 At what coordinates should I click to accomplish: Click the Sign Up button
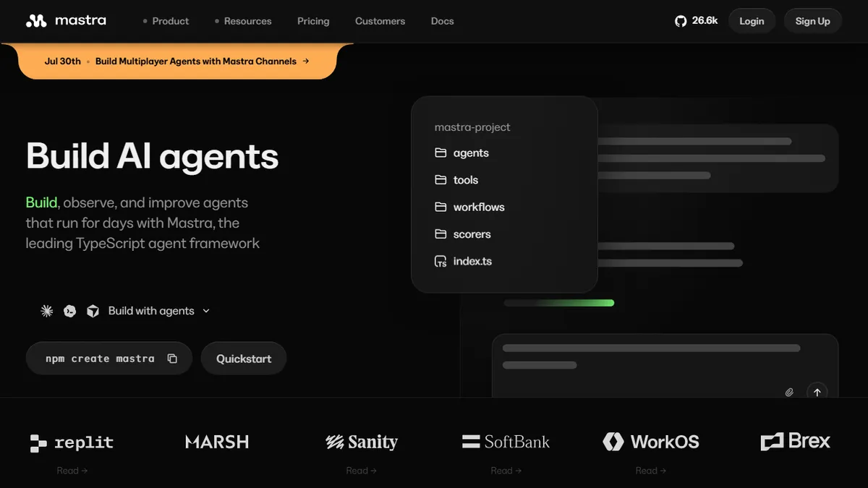813,21
